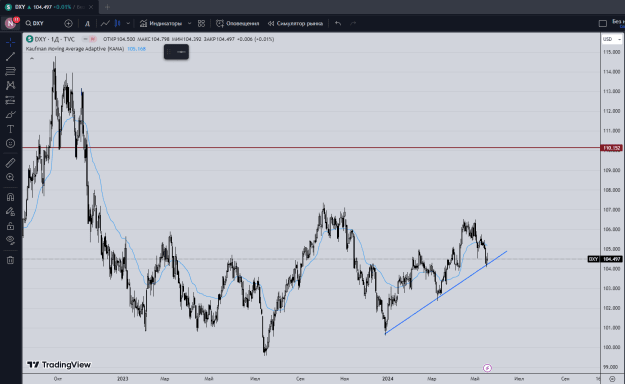Select the trend line drawing tool
The image size is (625, 384).
[x=10, y=57]
